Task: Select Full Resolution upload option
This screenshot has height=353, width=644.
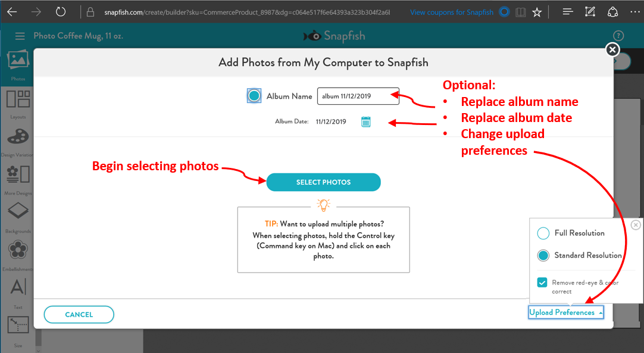Action: [x=543, y=233]
